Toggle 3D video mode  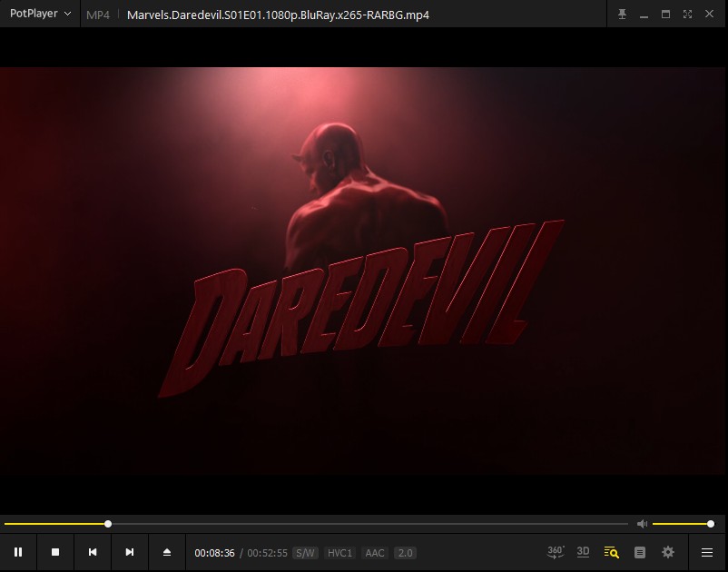point(583,552)
